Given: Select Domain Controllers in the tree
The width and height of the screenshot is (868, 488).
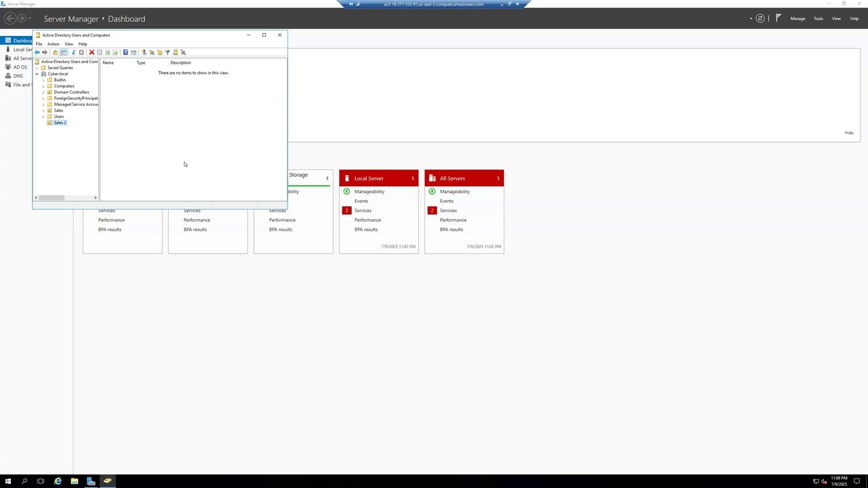Looking at the screenshot, I should click(x=72, y=92).
